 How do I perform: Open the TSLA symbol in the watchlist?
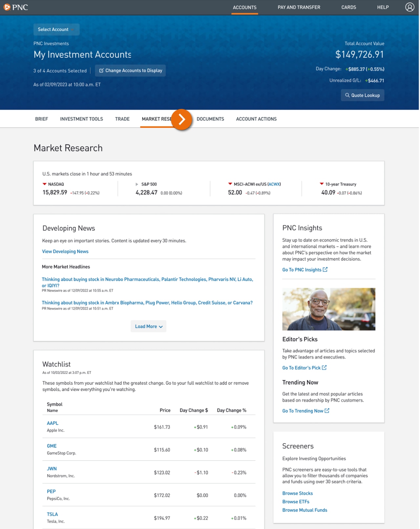tap(52, 514)
